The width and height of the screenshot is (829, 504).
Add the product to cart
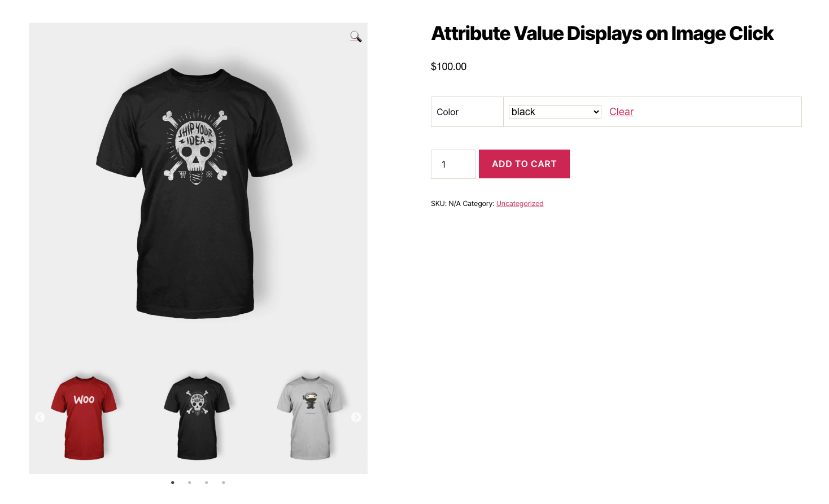[x=524, y=164]
